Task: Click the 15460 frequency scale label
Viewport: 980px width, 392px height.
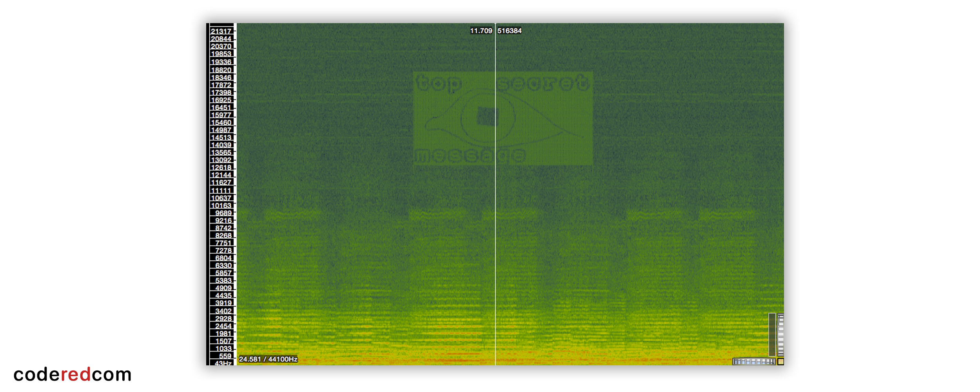Action: (x=221, y=122)
